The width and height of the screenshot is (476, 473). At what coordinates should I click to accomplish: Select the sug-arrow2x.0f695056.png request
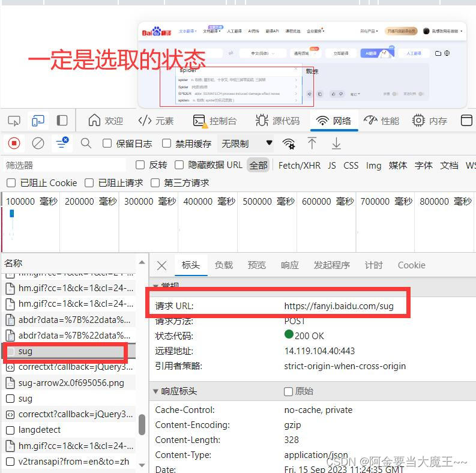click(68, 383)
